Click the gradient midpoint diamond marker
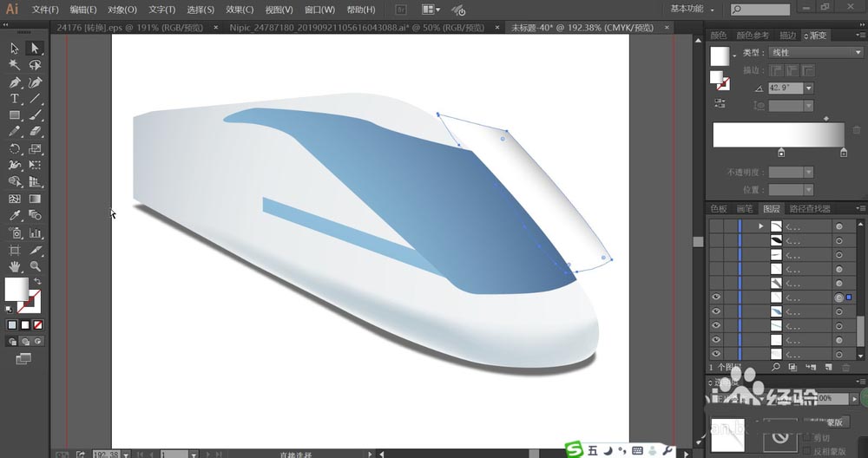 826,118
